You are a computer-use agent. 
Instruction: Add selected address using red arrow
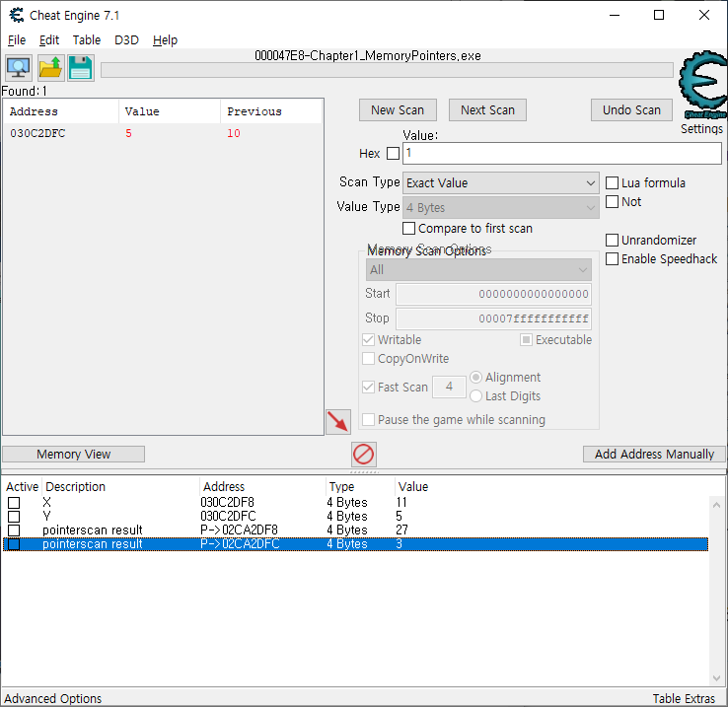click(x=338, y=422)
